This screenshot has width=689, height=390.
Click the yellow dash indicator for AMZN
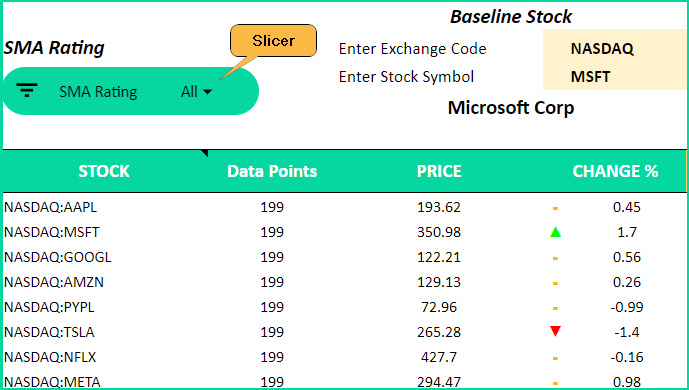(x=555, y=283)
